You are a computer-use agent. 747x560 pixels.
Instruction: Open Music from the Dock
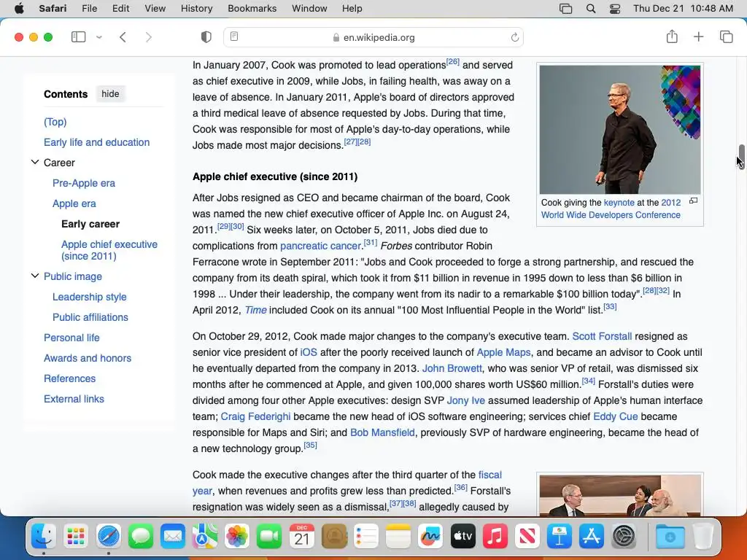pos(495,537)
